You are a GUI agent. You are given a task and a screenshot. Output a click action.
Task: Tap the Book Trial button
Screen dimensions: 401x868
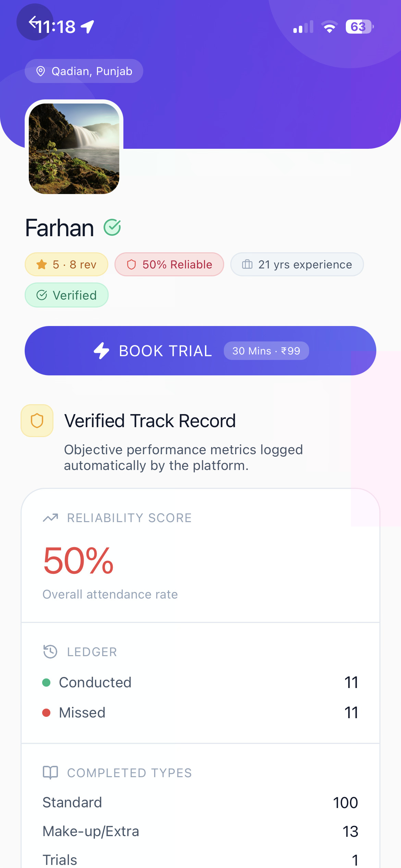tap(200, 351)
